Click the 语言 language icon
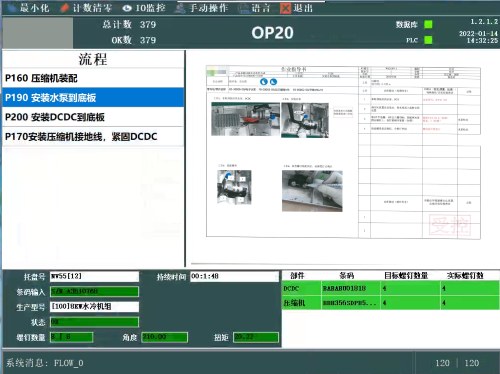Screen dimensions: 500x374 [x=244, y=8]
